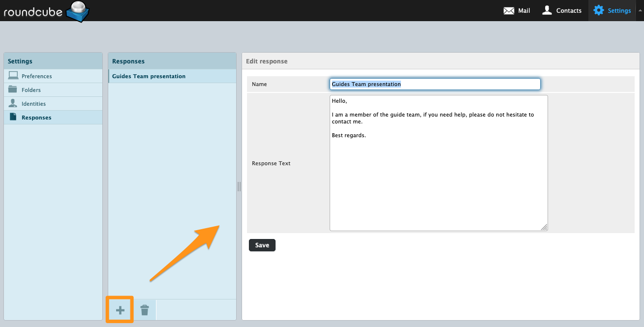Click the Name input field
The image size is (644, 327).
tap(435, 84)
